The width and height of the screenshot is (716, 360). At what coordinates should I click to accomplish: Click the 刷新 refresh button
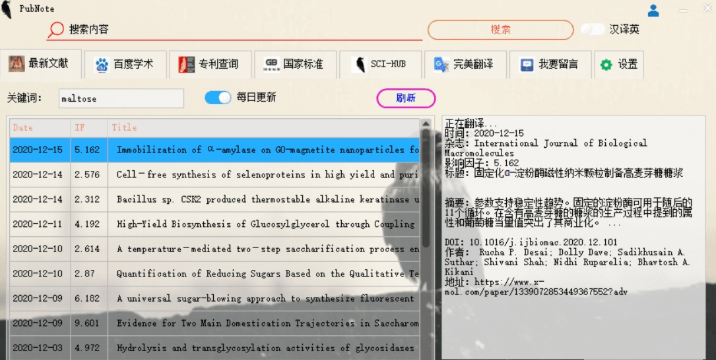406,98
